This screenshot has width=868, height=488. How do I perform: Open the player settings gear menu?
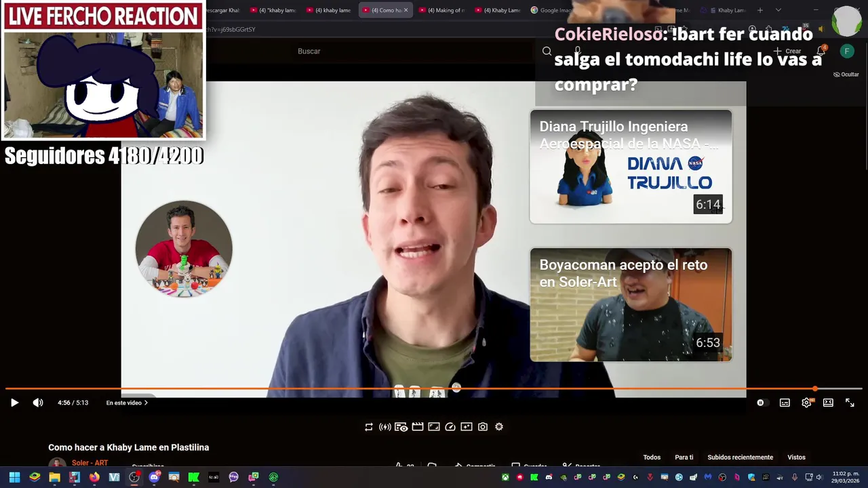(806, 403)
